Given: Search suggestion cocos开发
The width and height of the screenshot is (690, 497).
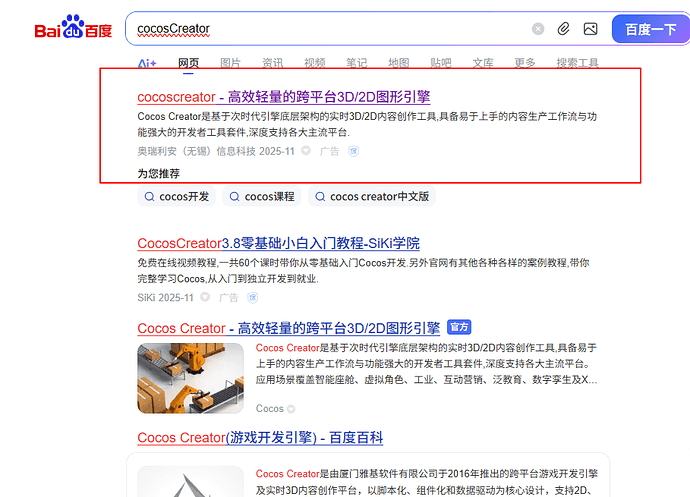Looking at the screenshot, I should click(176, 196).
